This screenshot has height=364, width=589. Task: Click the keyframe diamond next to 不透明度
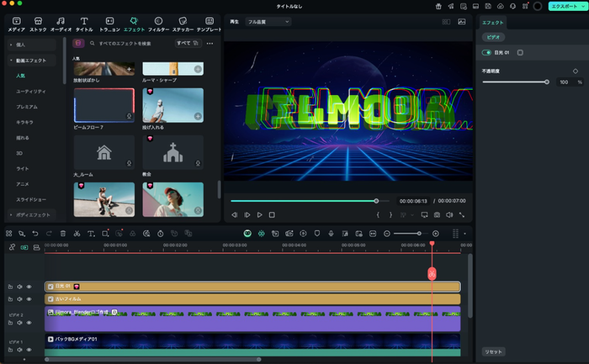click(x=575, y=71)
